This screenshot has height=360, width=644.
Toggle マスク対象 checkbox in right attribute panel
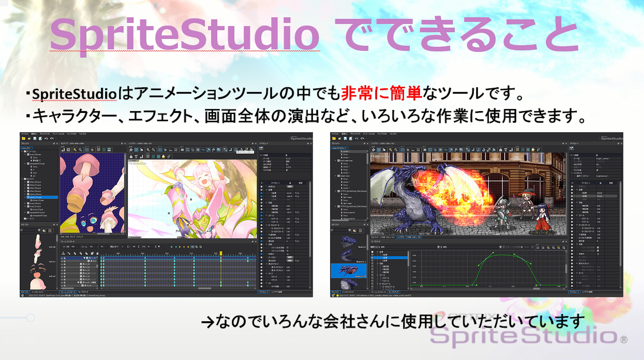(597, 170)
